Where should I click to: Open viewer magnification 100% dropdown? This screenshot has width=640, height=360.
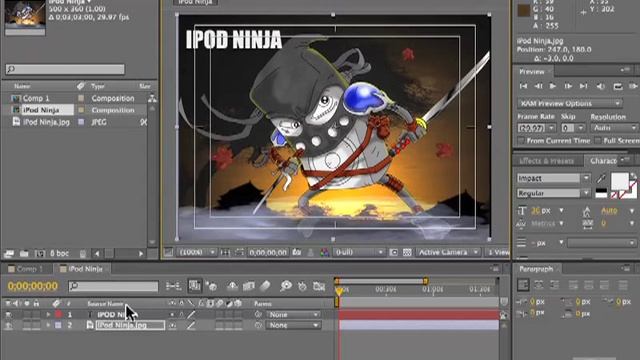pyautogui.click(x=197, y=253)
